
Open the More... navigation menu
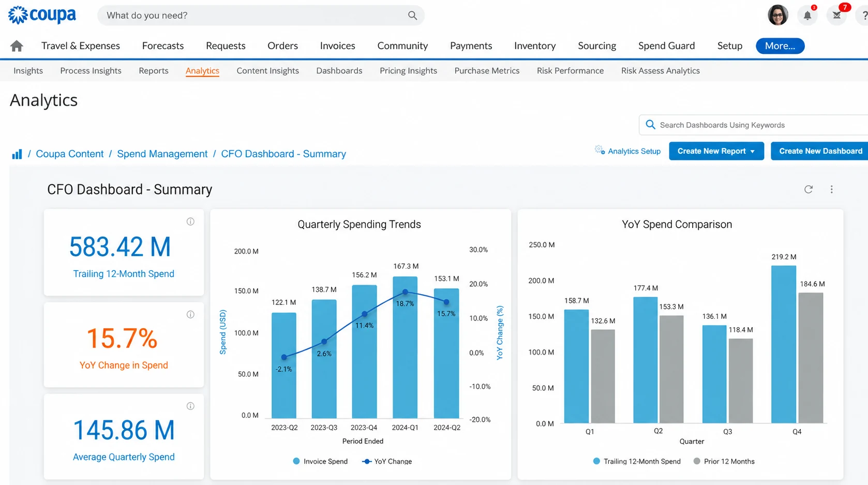click(x=780, y=46)
